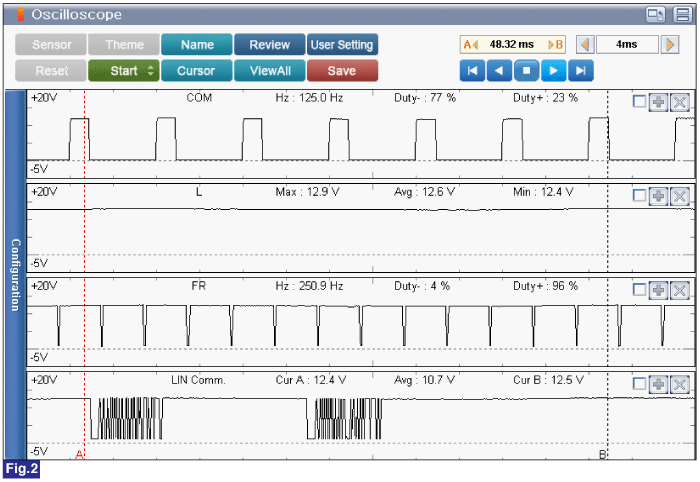Screen dimensions: 700x482
Task: Click the Hz : 250.9 Hz reading
Action: (309, 286)
